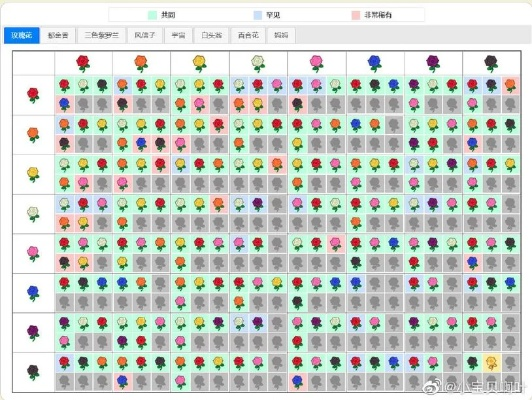Click the pink rose column header
The image size is (532, 400).
(317, 63)
